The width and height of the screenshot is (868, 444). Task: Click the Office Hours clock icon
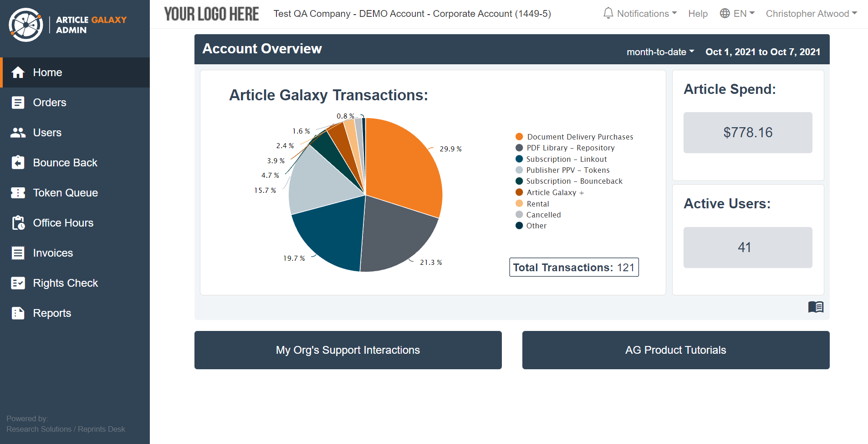[x=18, y=222]
